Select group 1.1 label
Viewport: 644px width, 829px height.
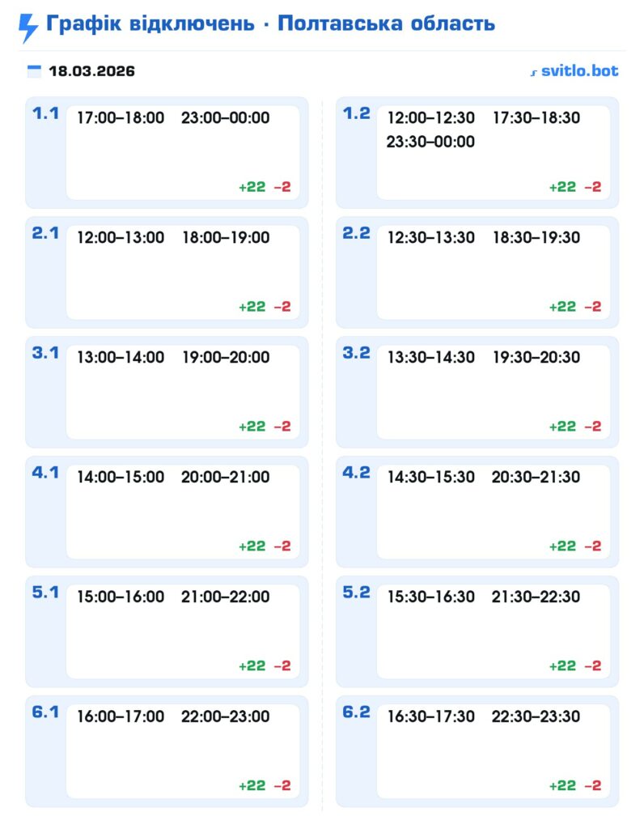pyautogui.click(x=45, y=113)
